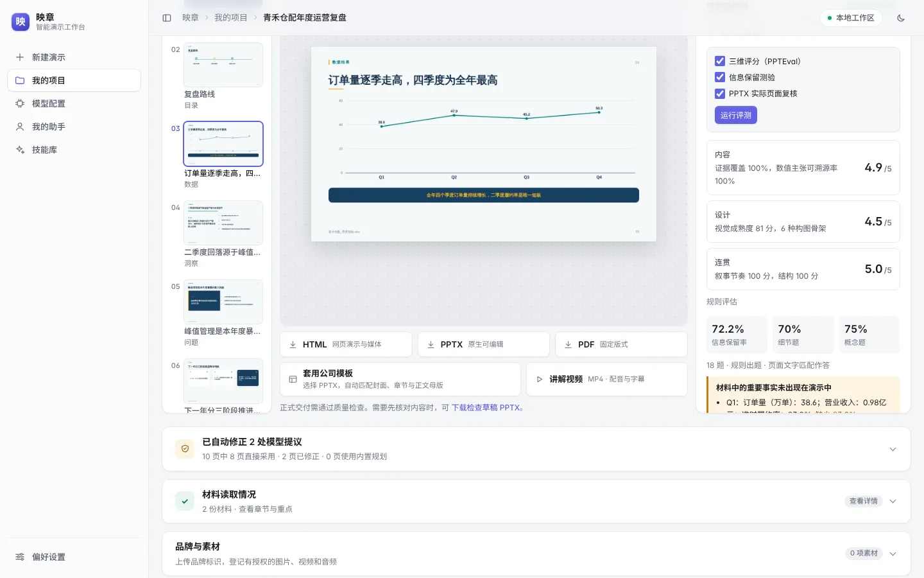Select slide 05 峰值管理 thumbnail
The image size is (924, 578).
(x=223, y=302)
